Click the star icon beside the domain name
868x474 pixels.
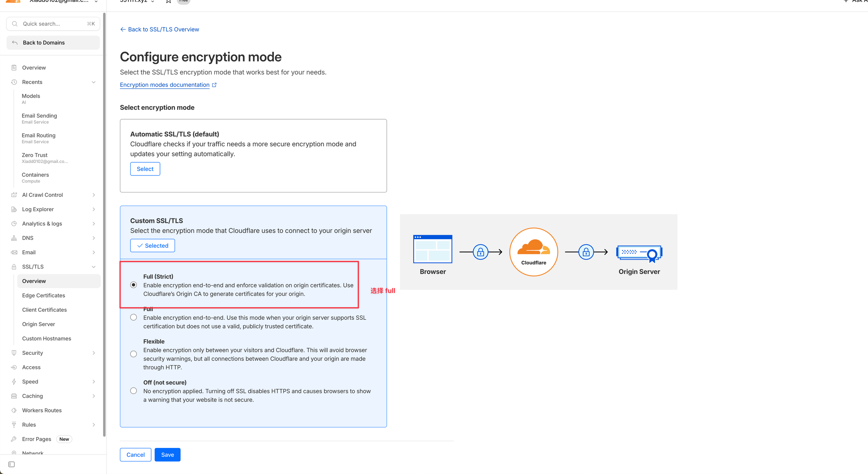pyautogui.click(x=169, y=1)
